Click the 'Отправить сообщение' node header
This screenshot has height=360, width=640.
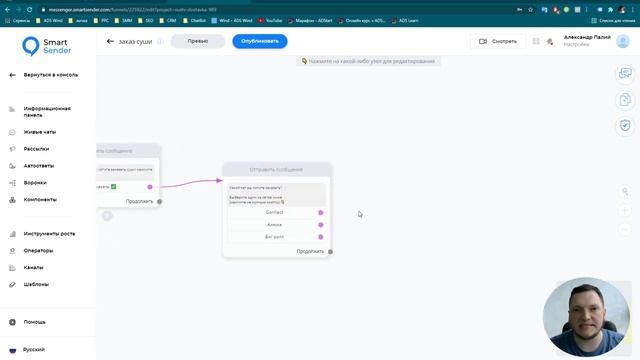(277, 169)
